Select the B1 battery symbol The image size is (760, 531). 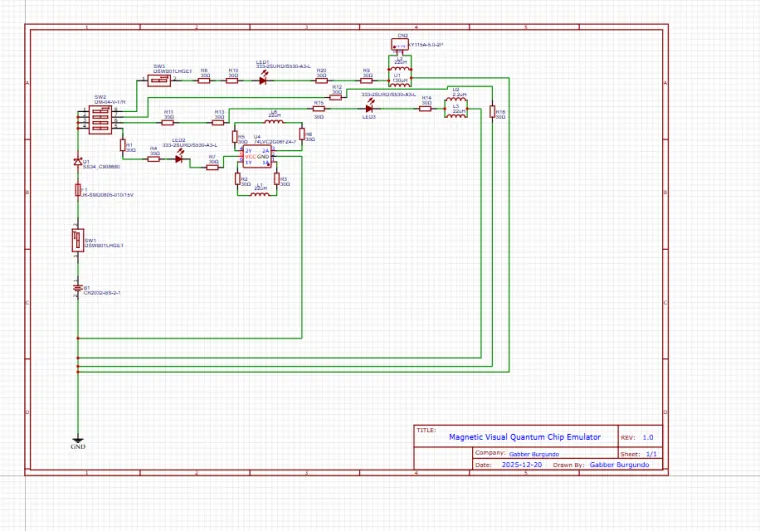(x=78, y=286)
